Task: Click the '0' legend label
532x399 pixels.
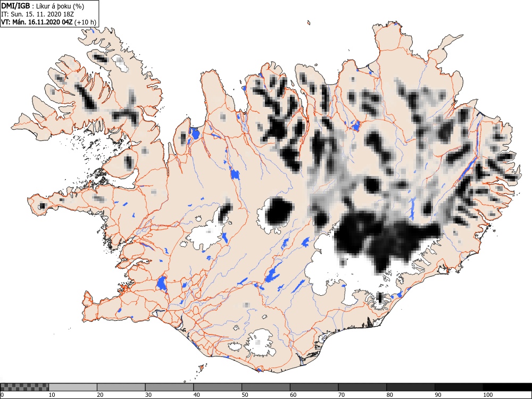Action: coord(2,395)
